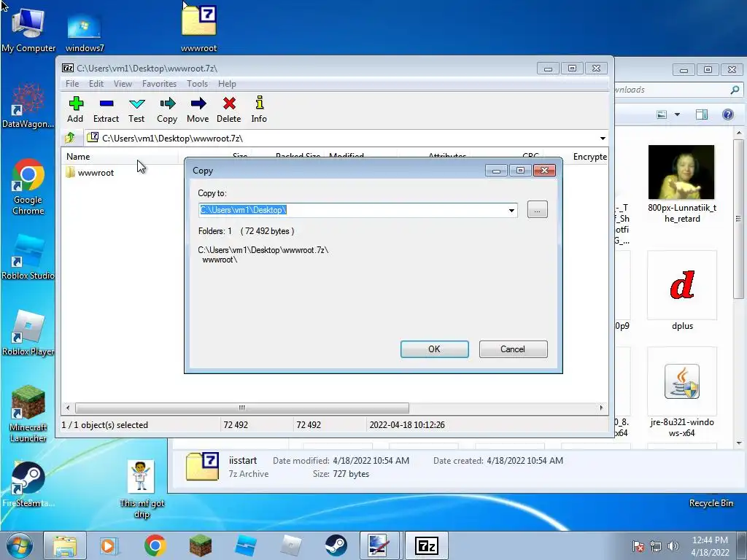Click the Move toolbar icon
The image size is (747, 560).
198,109
